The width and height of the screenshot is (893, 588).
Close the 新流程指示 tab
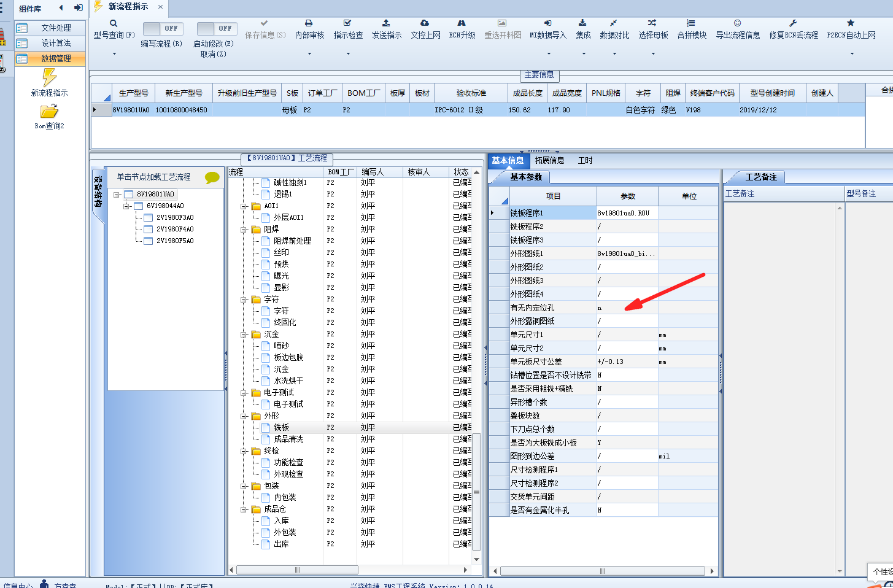(160, 7)
